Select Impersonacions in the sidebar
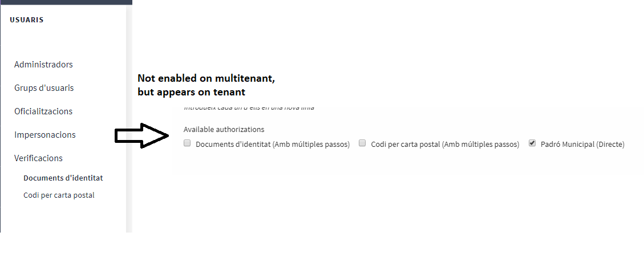Image resolution: width=644 pixels, height=260 pixels. pos(45,135)
